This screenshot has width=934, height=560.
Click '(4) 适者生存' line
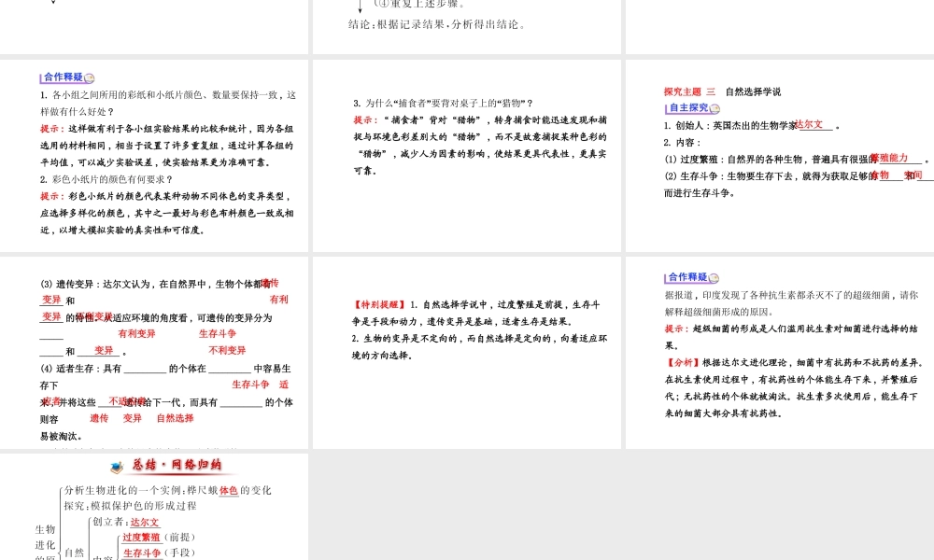point(165,369)
